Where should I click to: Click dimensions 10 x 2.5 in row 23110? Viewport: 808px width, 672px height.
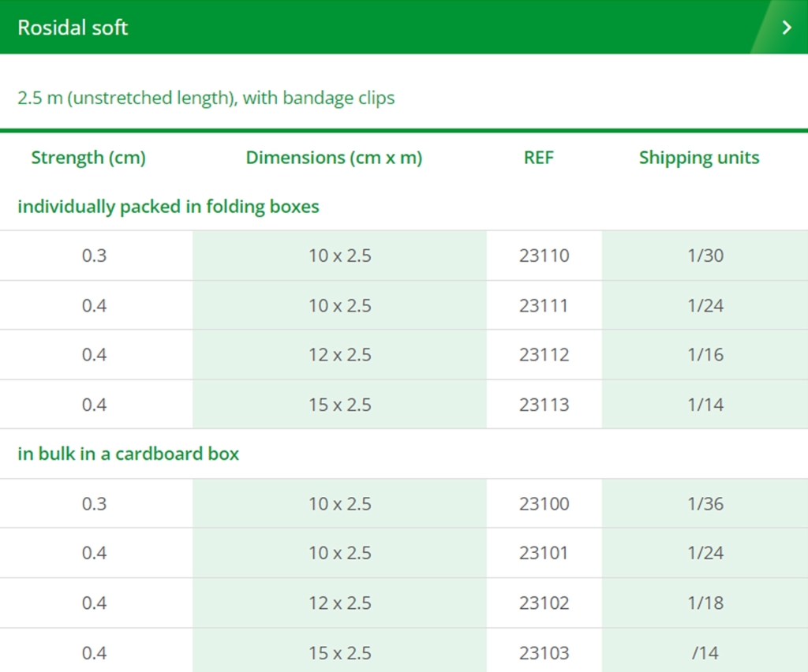(x=340, y=256)
